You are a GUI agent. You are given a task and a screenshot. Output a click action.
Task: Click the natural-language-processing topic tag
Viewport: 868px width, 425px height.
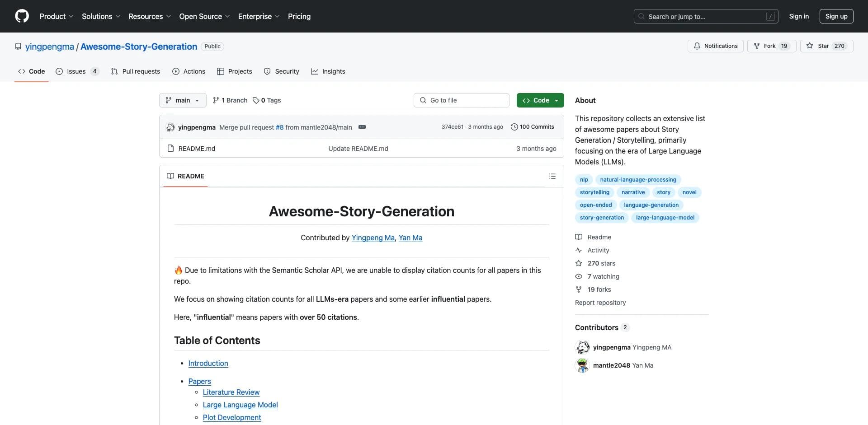click(638, 180)
